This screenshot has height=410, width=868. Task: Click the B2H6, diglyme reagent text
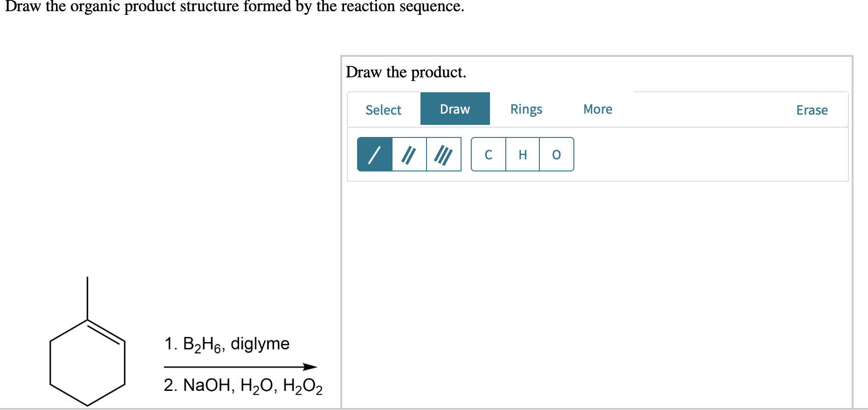pyautogui.click(x=227, y=344)
